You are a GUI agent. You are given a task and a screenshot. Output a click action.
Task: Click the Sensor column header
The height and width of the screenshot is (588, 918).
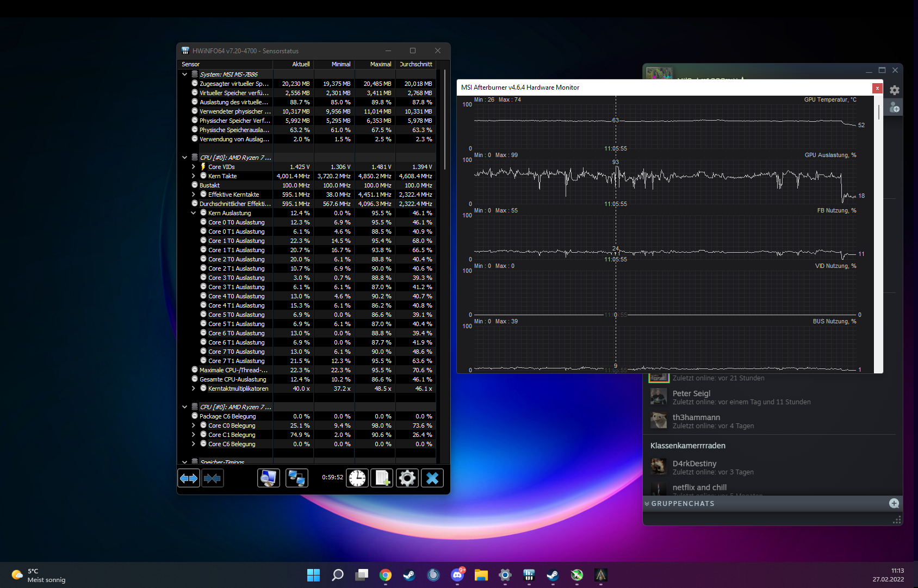click(x=226, y=64)
